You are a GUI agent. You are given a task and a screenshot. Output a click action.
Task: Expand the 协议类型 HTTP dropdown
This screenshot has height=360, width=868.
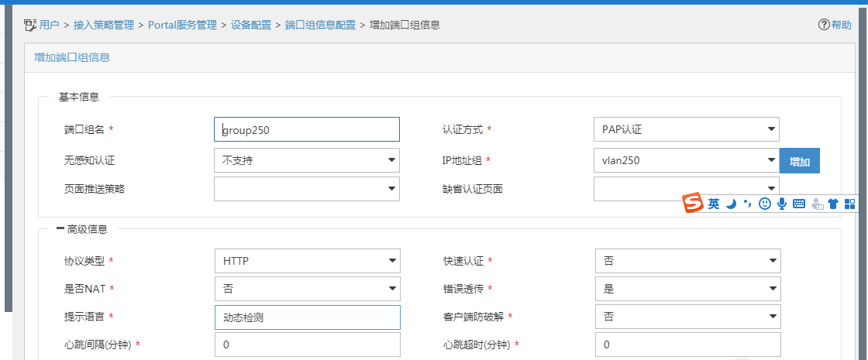(306, 261)
